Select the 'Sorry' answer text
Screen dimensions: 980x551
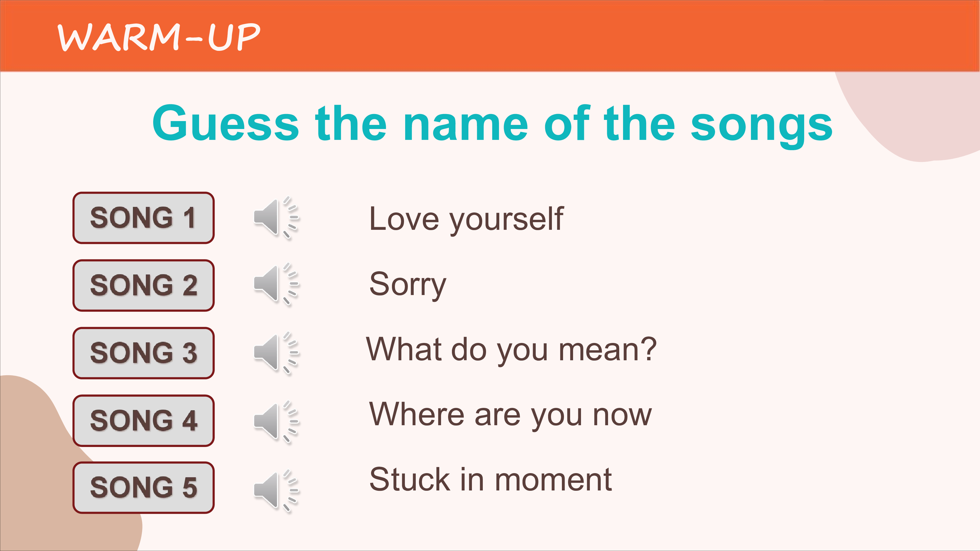(408, 285)
